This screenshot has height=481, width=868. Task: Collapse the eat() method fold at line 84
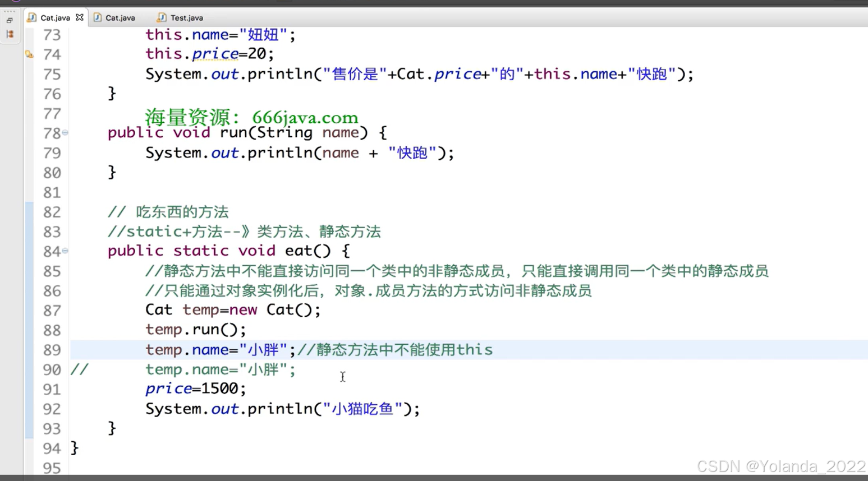65,251
